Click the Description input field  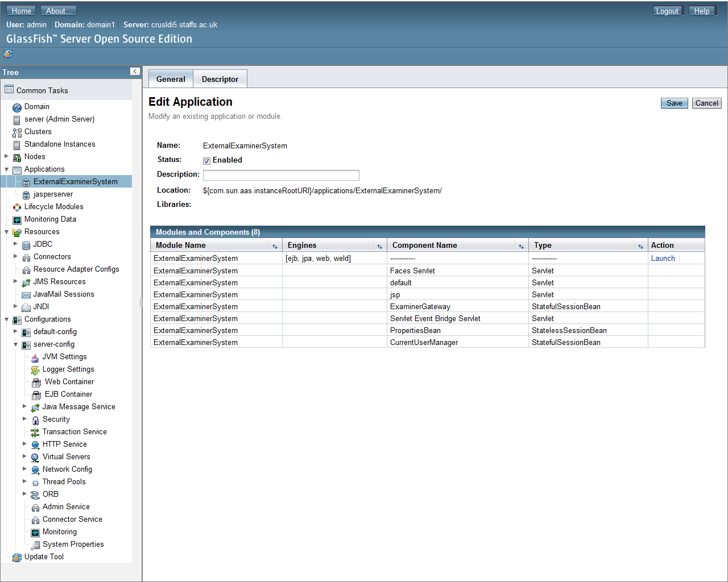281,175
